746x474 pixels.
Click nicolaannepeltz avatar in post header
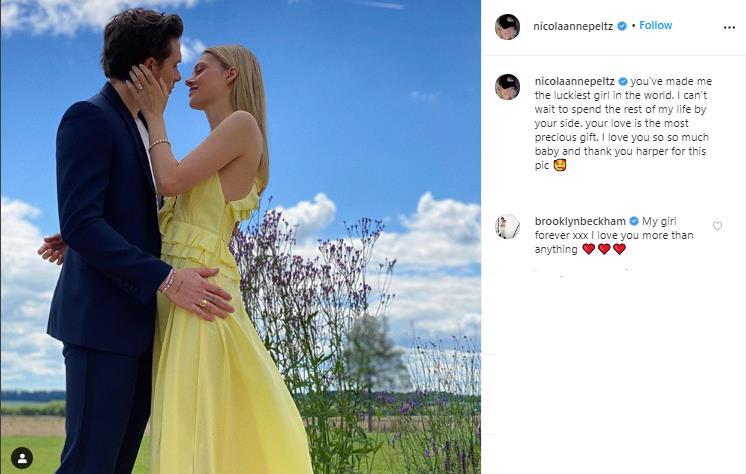pos(507,27)
